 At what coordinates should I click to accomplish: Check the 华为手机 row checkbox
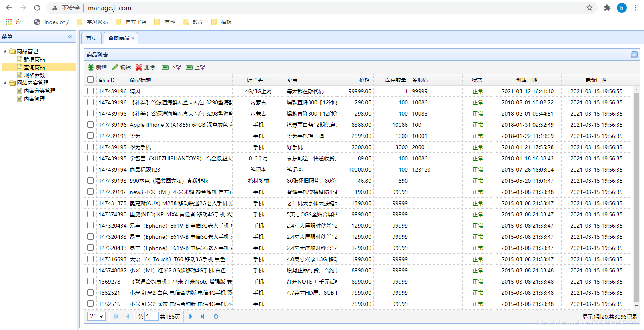pyautogui.click(x=90, y=147)
